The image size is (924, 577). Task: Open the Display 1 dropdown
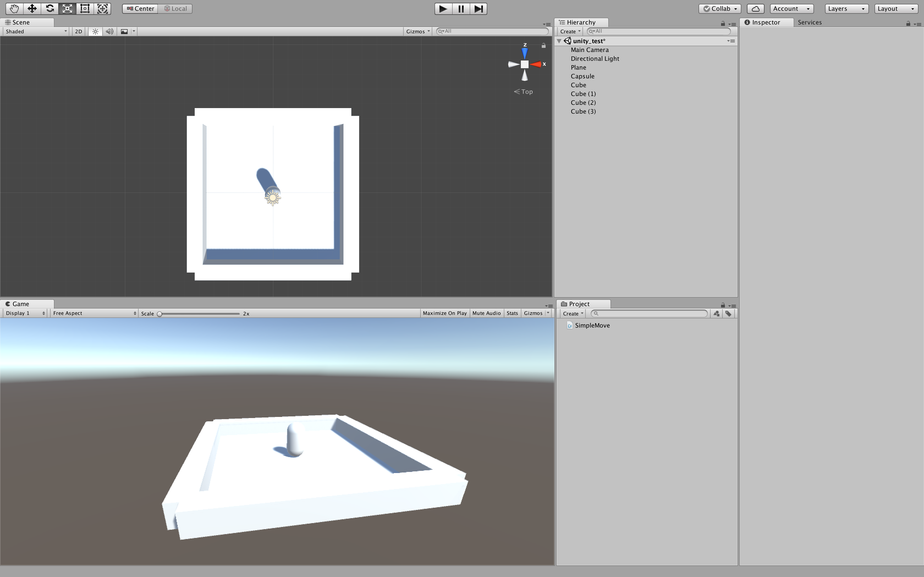tap(25, 313)
